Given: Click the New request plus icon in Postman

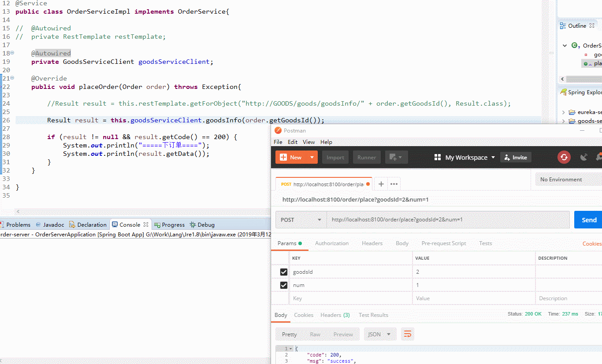Looking at the screenshot, I should 283,157.
